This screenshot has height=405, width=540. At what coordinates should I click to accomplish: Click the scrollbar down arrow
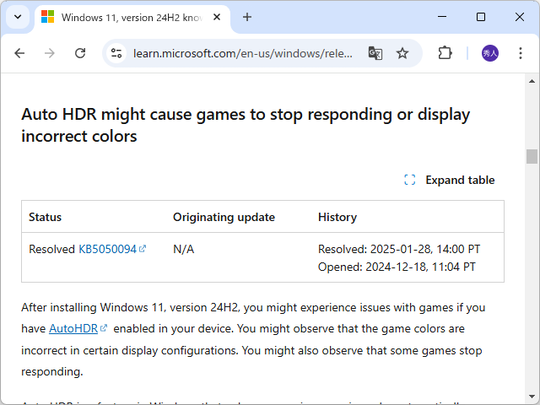532,396
